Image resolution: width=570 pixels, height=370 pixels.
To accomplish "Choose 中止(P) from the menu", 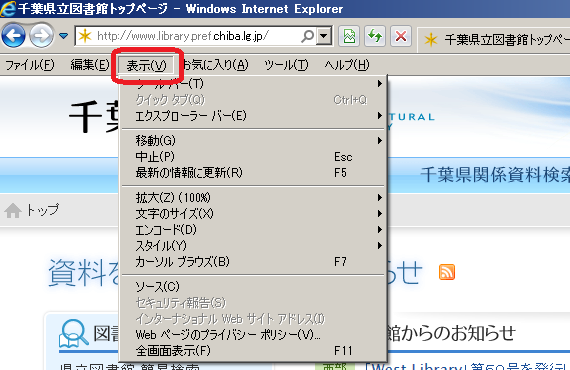I will tap(253, 157).
